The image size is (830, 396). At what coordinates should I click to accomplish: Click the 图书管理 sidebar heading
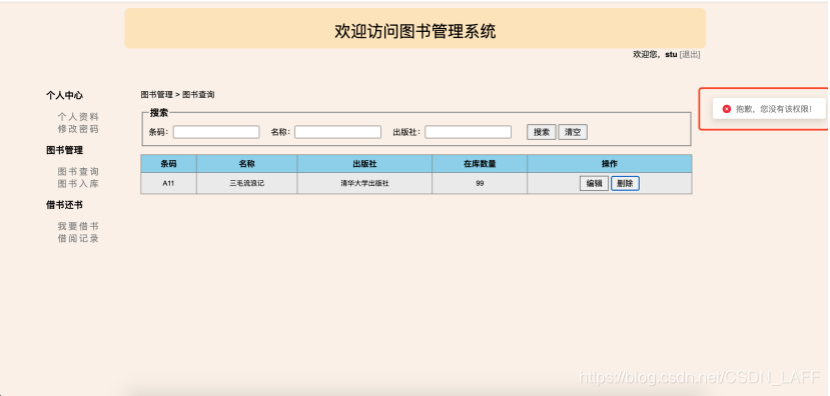pyautogui.click(x=65, y=150)
